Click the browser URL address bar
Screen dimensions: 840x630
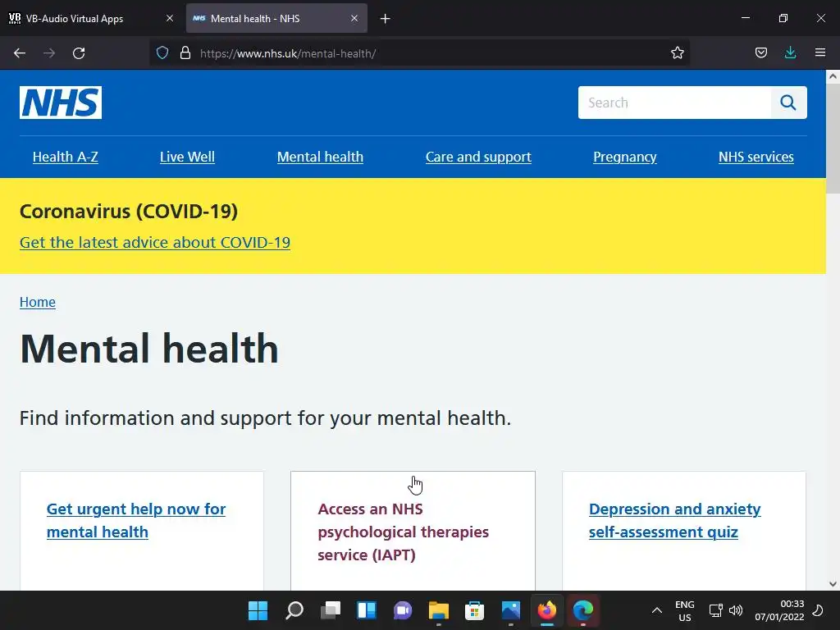click(419, 53)
